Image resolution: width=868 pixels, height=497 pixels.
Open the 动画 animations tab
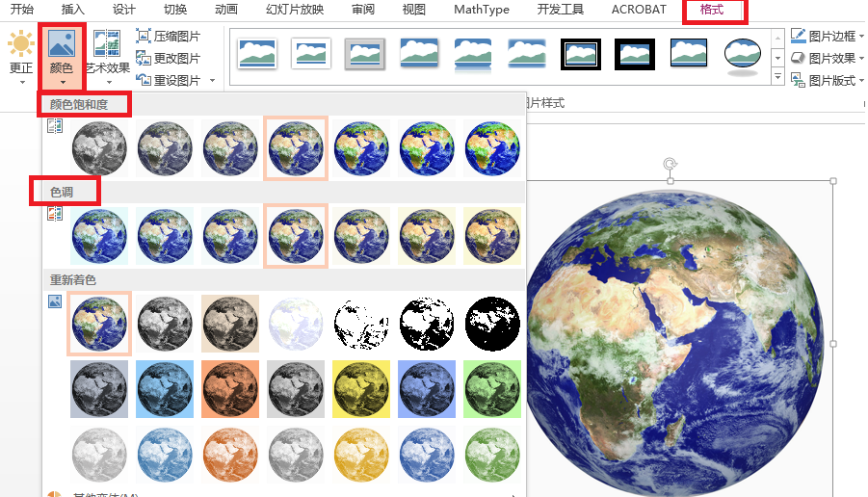pyautogui.click(x=225, y=10)
